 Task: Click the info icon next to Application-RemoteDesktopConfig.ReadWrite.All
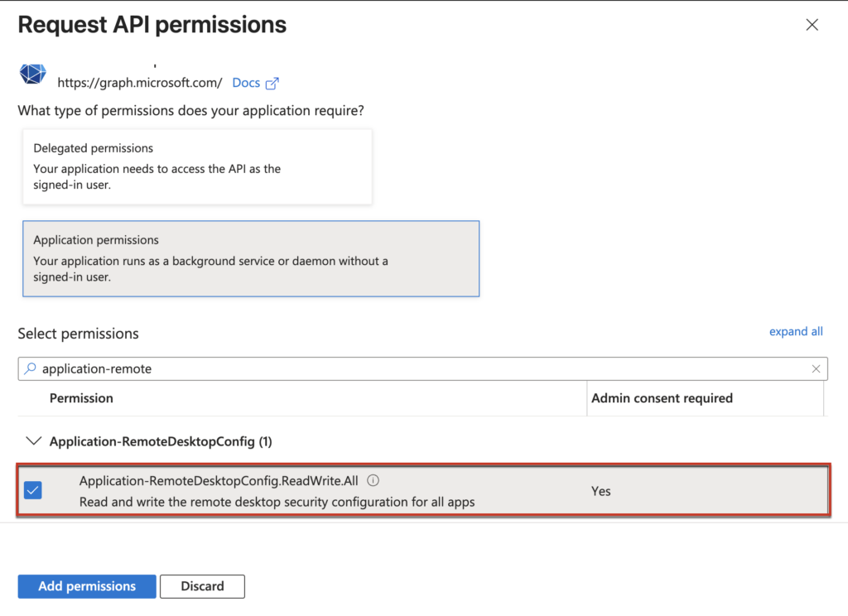point(373,480)
